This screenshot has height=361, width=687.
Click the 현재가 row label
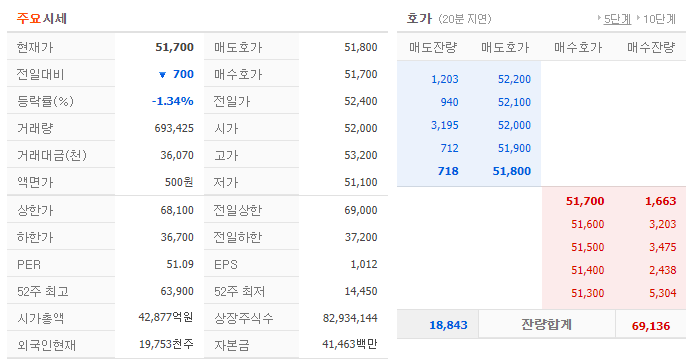[x=35, y=47]
